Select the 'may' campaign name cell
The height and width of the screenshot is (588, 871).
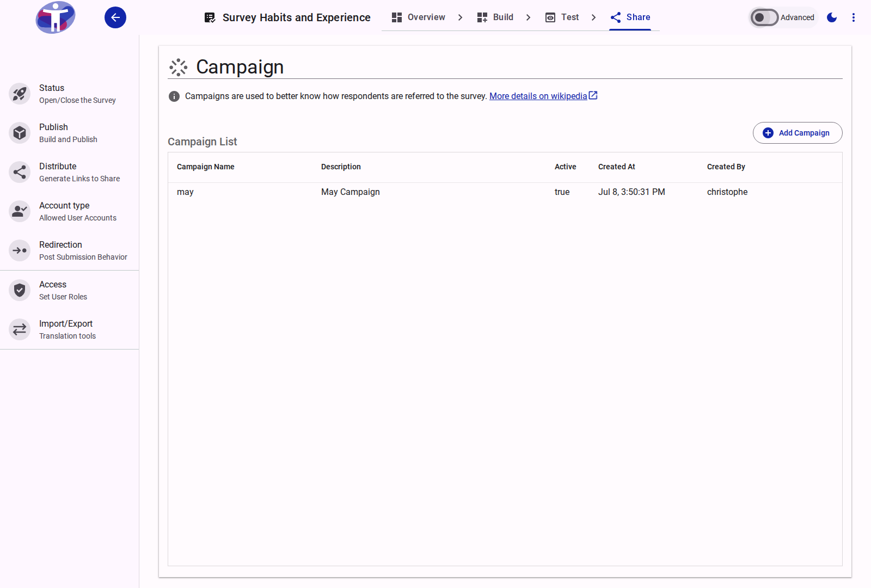coord(185,192)
